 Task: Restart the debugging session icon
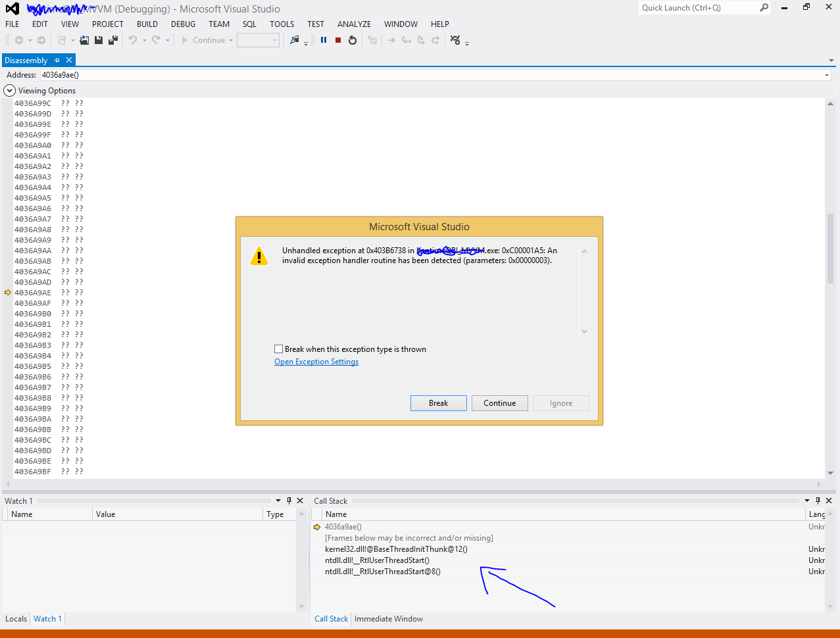click(x=353, y=39)
